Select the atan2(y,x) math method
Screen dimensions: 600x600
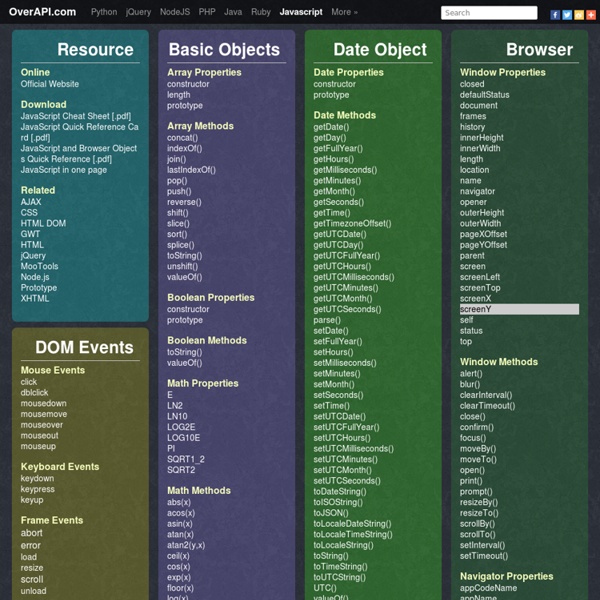click(x=186, y=545)
